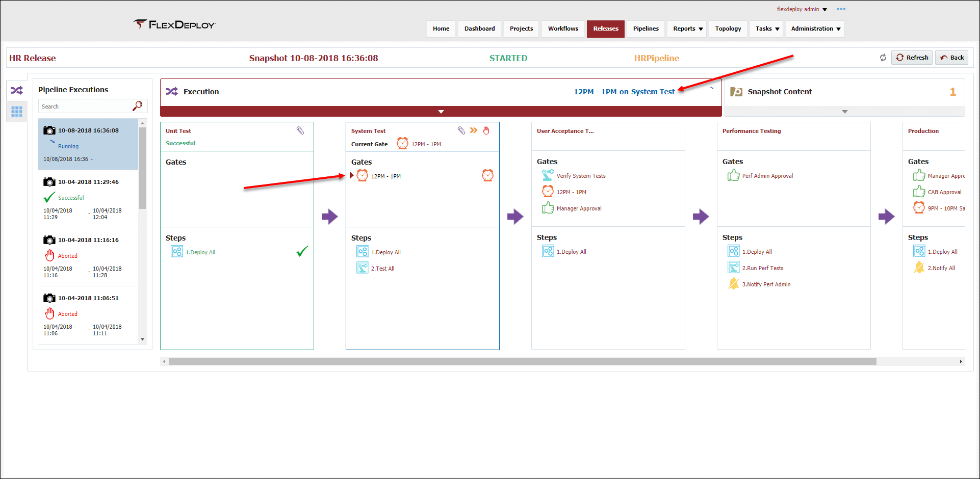Expand the Snapshot Content panel arrow

844,112
